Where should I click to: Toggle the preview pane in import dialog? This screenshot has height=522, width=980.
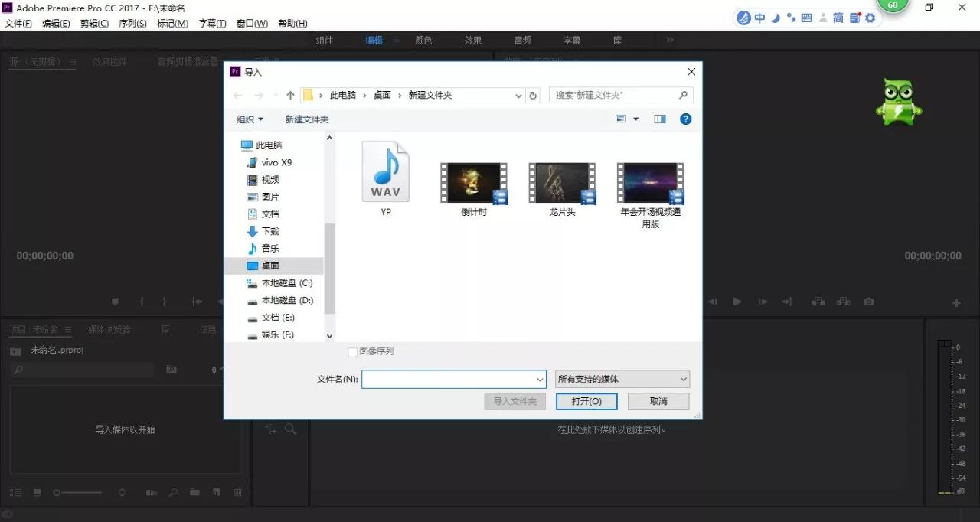(660, 119)
